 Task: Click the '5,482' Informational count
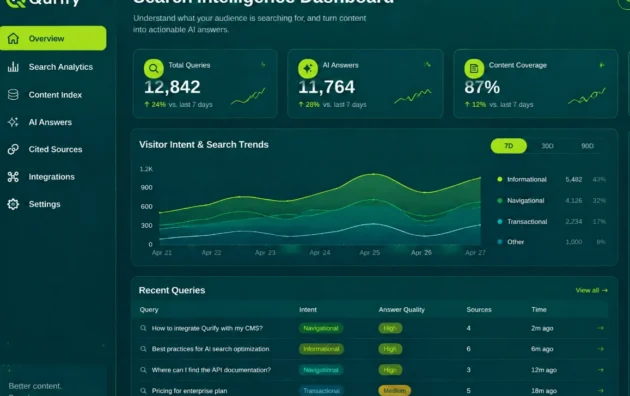(574, 180)
